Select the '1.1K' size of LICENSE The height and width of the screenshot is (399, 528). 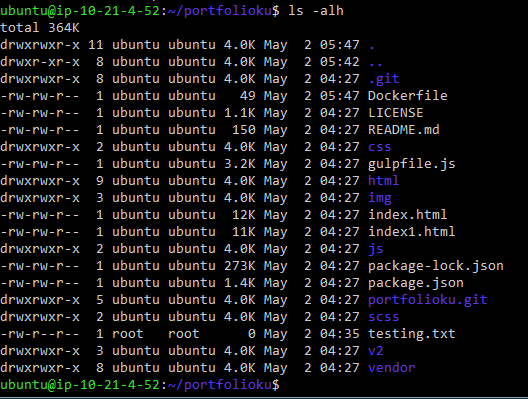point(240,113)
